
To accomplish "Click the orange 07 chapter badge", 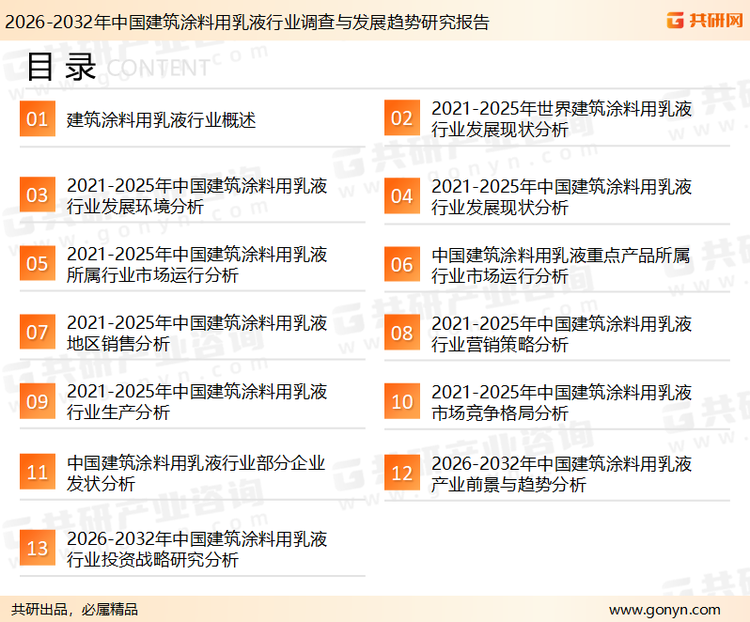I will [x=37, y=332].
